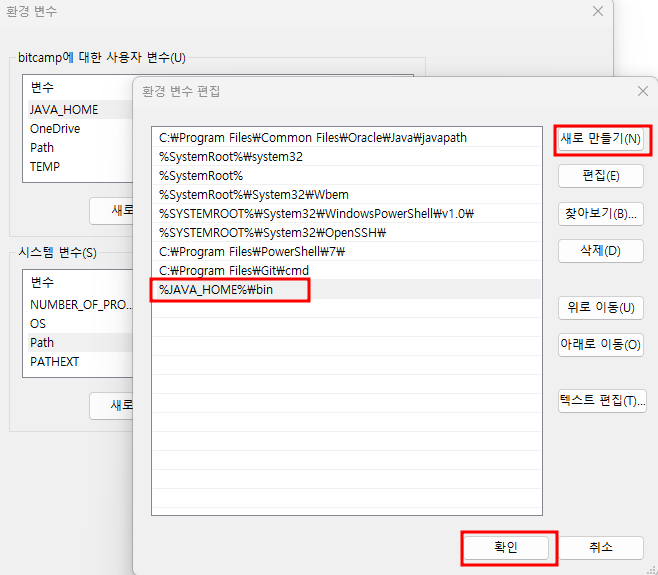The height and width of the screenshot is (575, 658).
Task: Select OS in system variables list
Action: (80, 324)
